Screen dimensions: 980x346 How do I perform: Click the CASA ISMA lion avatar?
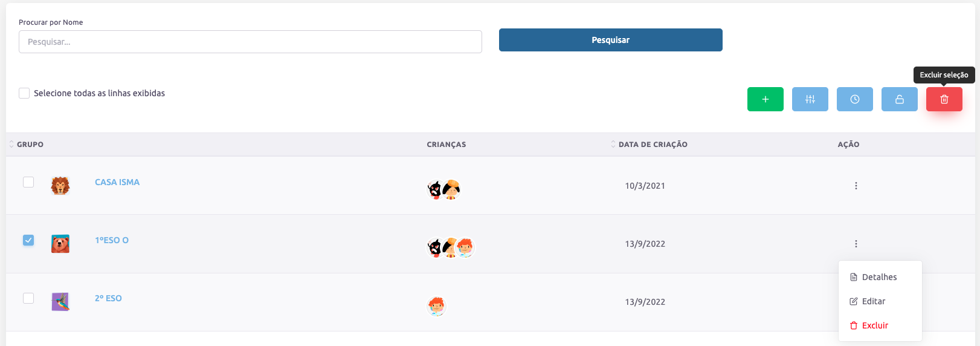(60, 186)
